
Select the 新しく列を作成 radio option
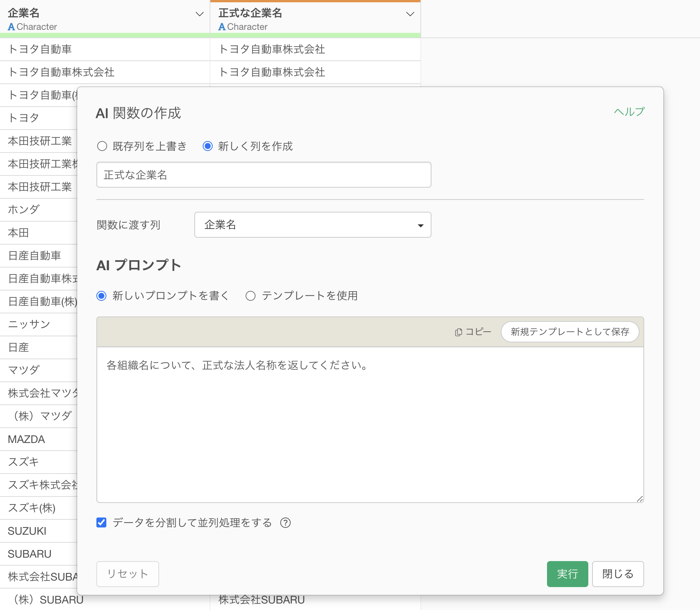[x=208, y=146]
